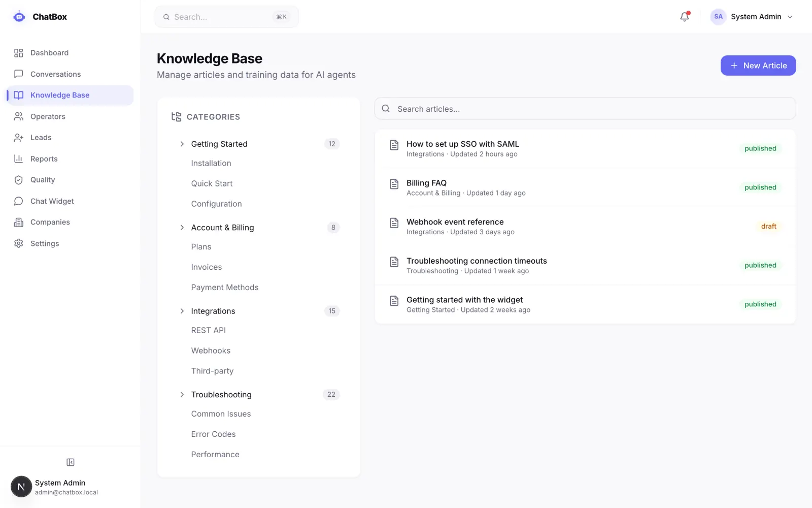812x508 pixels.
Task: Select the Common Issues subcategory
Action: pos(221,414)
